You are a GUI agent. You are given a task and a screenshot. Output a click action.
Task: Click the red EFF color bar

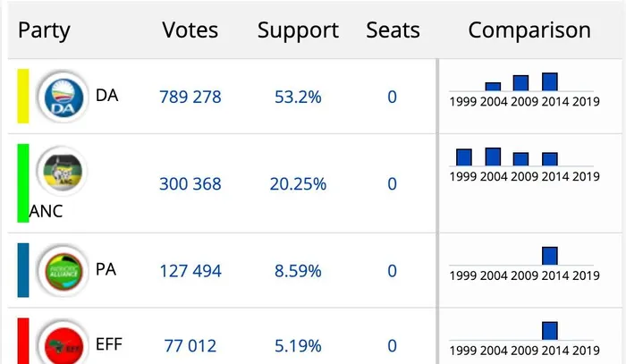coord(23,342)
